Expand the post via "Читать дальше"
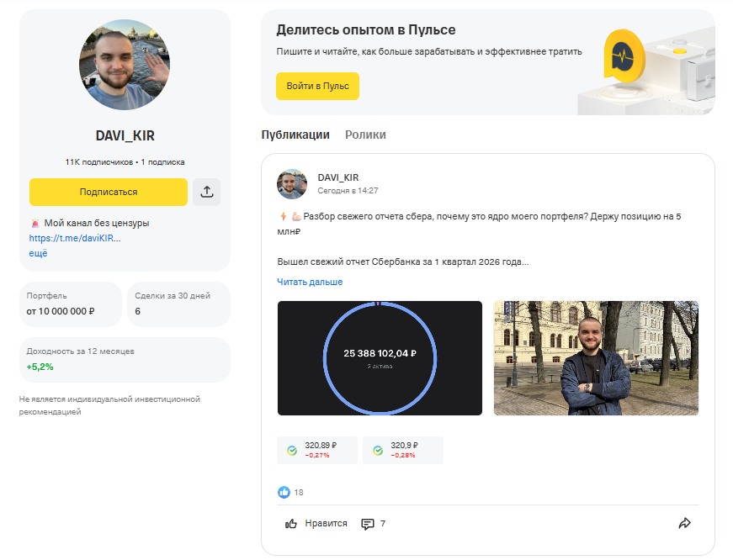The height and width of the screenshot is (560, 733). point(310,282)
